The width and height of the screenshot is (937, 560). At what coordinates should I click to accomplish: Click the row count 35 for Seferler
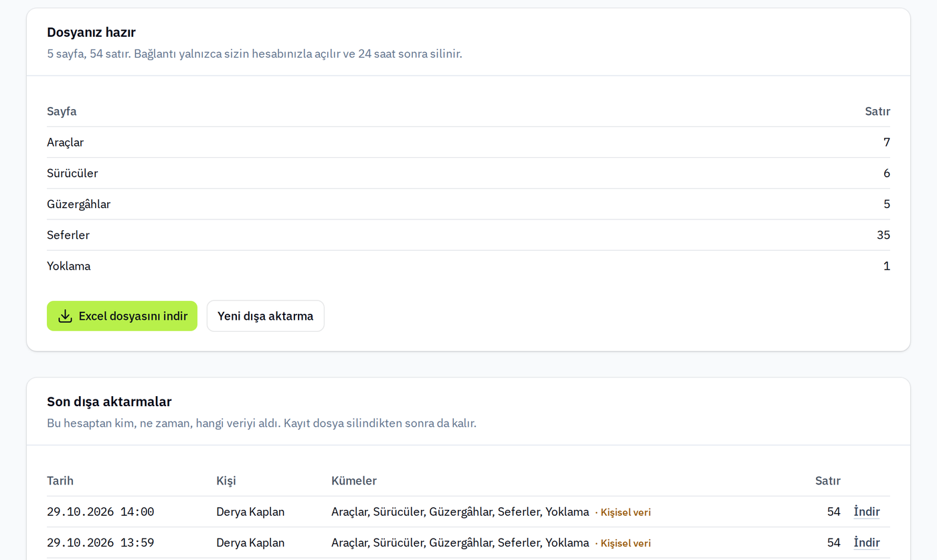pos(883,235)
